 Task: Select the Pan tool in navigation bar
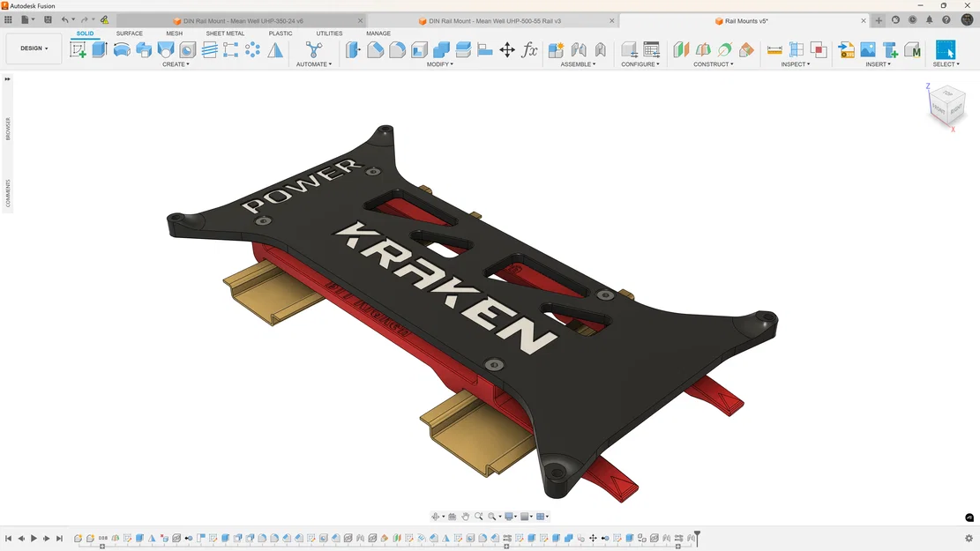click(x=466, y=516)
